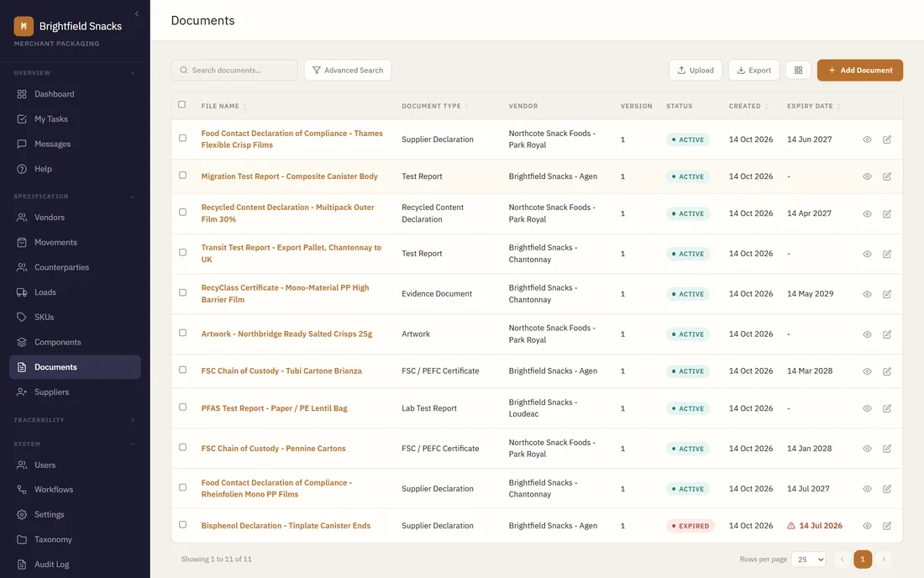Click edit icon for Artwork Northbridge row
This screenshot has width=924, height=578.
tap(887, 334)
